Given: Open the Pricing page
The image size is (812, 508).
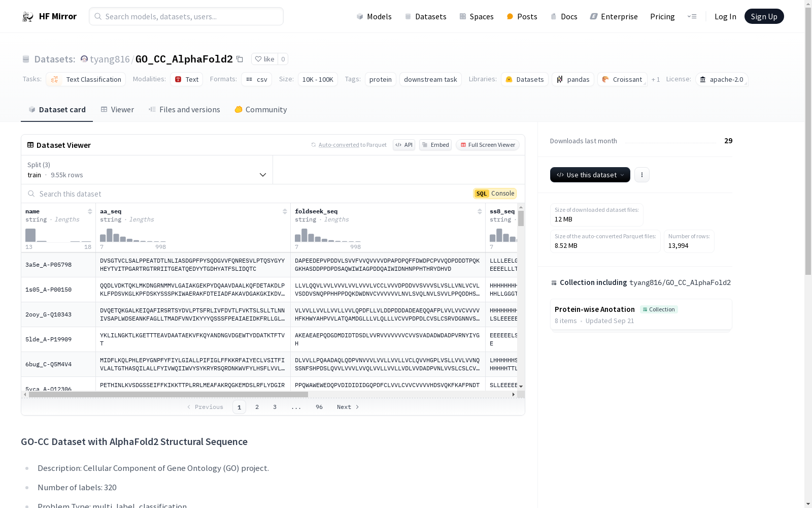Looking at the screenshot, I should coord(662,16).
